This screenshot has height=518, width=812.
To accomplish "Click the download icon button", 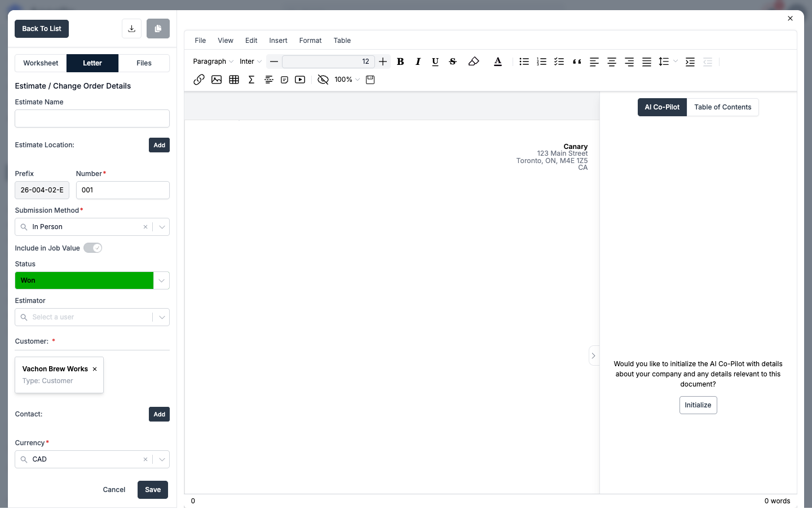I will tap(131, 29).
